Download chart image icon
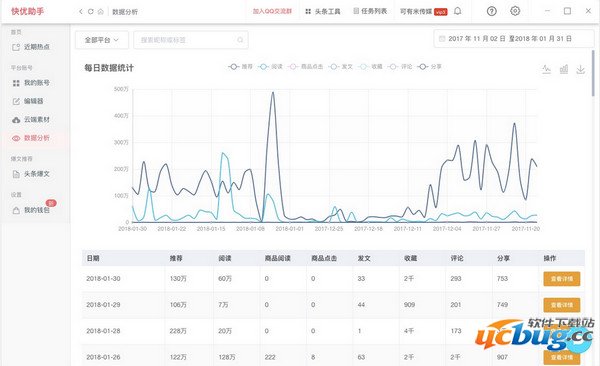The height and width of the screenshot is (366, 600). tap(580, 69)
